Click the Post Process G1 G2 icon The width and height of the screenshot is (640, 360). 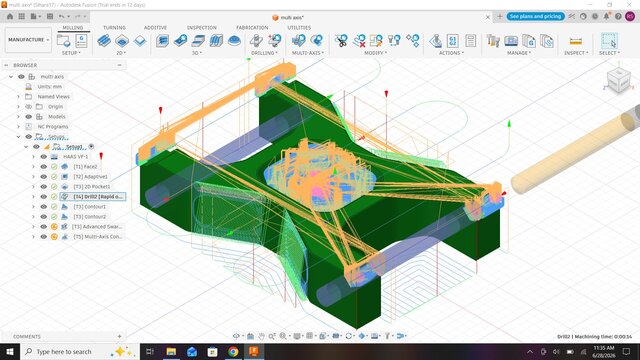coord(453,40)
